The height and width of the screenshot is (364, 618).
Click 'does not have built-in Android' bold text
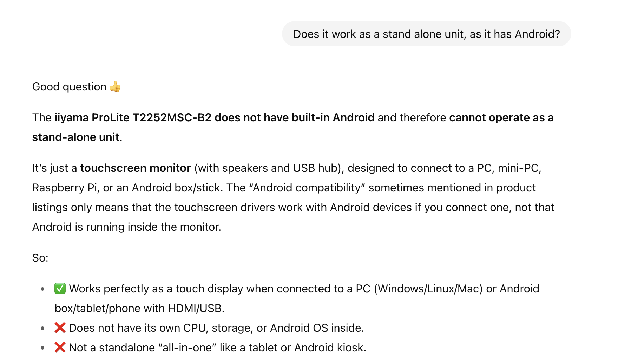[295, 117]
